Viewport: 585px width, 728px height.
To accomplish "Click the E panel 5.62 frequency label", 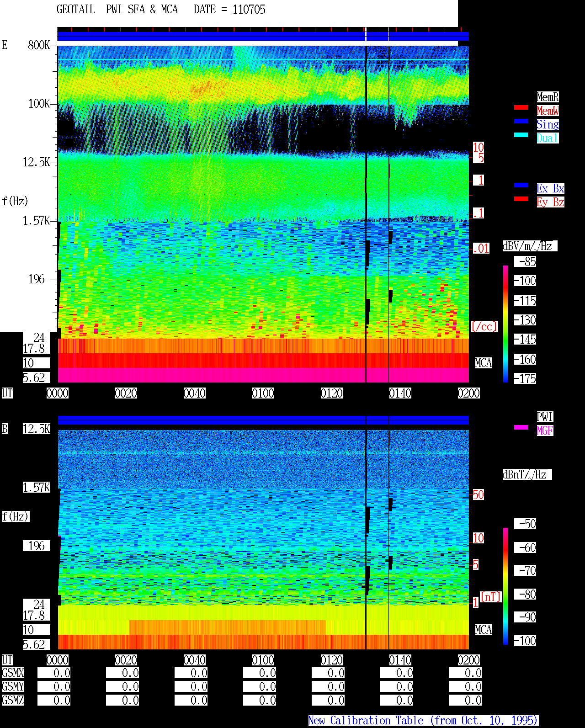I will coord(37,377).
